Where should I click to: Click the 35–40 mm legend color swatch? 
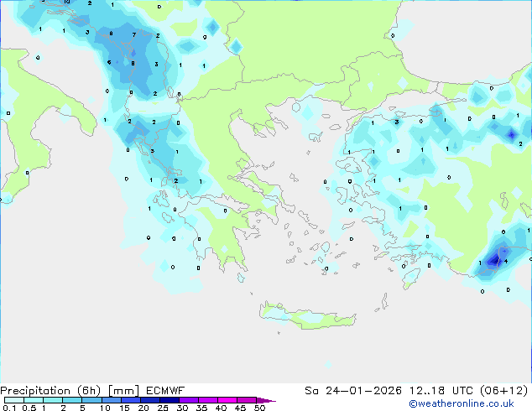pos(208,400)
